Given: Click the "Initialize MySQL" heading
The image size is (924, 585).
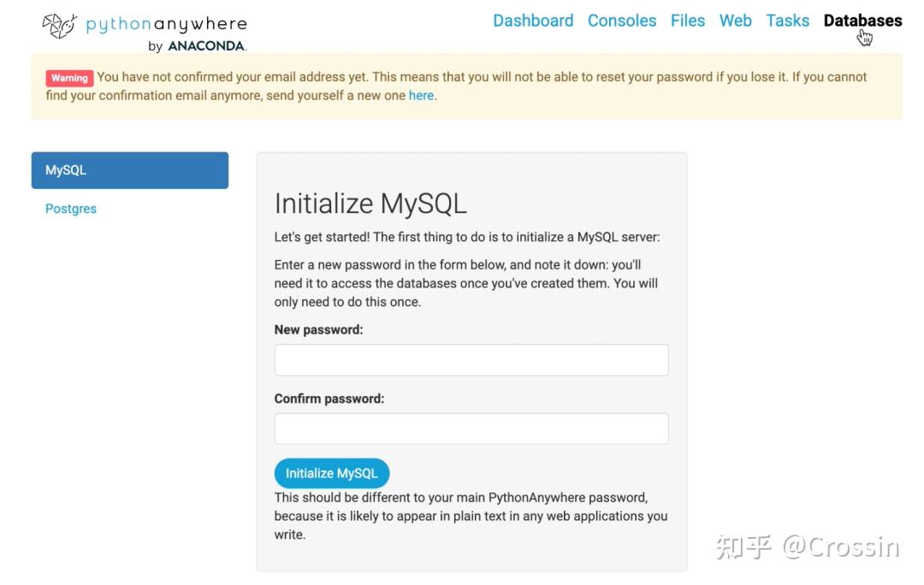Looking at the screenshot, I should (x=370, y=204).
